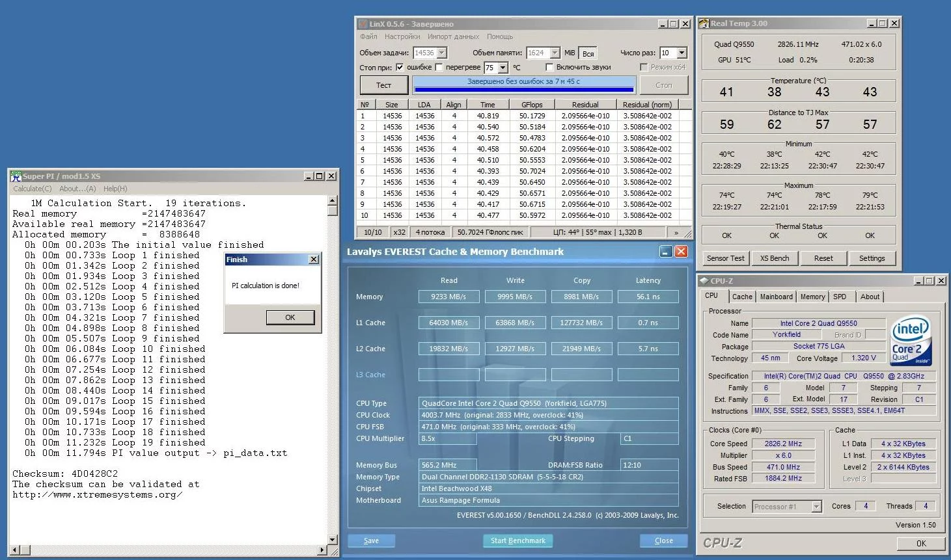
Task: Open the 'Объем памяти' memory dropdown
Action: point(555,53)
